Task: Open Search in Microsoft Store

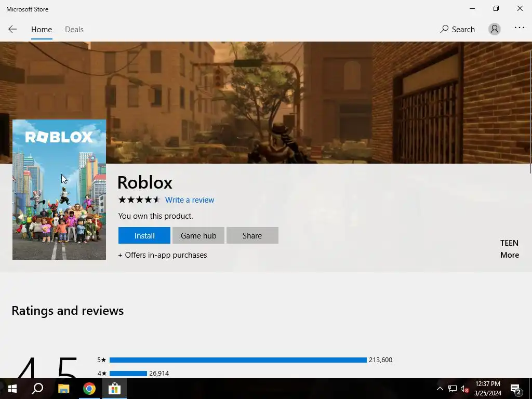Action: click(457, 29)
